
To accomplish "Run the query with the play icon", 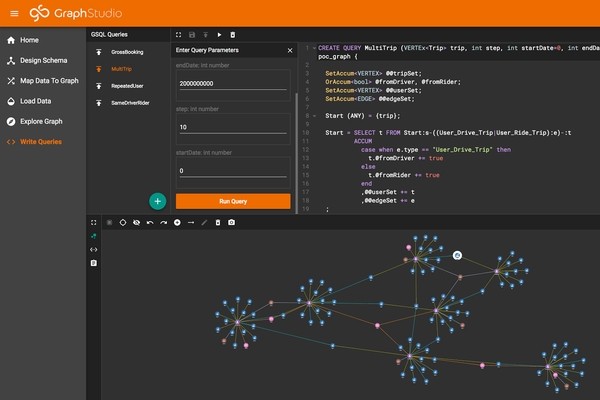I will (x=219, y=35).
